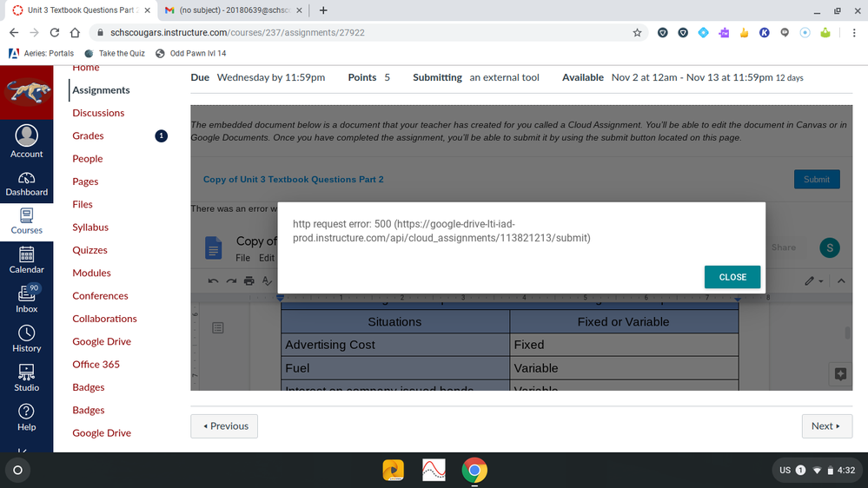Open the Canvas Inbox
This screenshot has height=488, width=868.
tap(26, 298)
